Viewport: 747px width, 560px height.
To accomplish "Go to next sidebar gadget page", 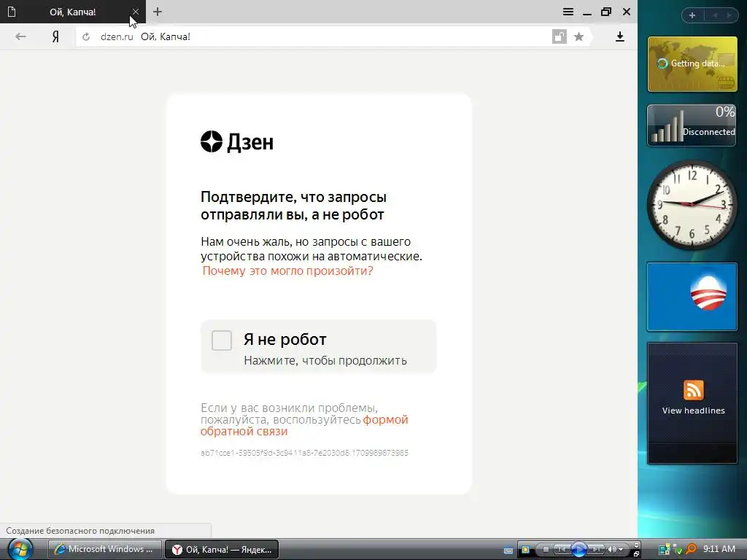I will point(729,15).
